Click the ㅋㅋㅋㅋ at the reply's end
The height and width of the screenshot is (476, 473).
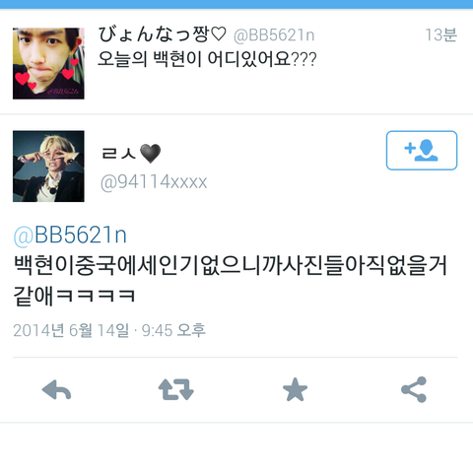tap(96, 296)
